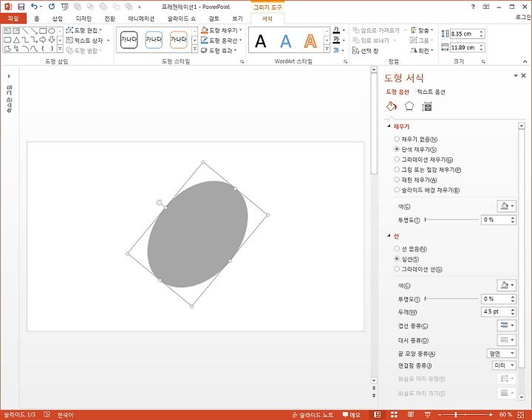Zoom in with the plus button

tap(491, 415)
